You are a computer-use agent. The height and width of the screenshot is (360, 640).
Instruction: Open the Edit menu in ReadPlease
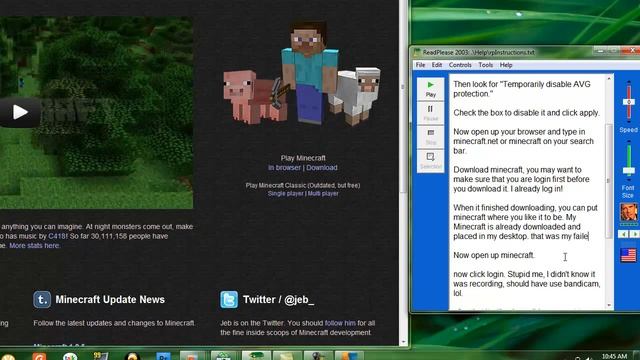pos(437,65)
